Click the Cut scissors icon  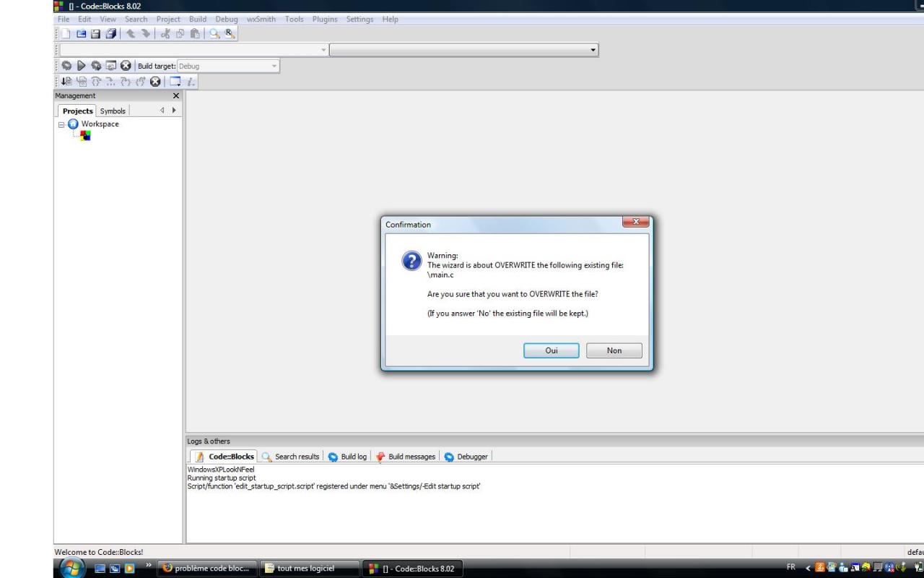165,33
